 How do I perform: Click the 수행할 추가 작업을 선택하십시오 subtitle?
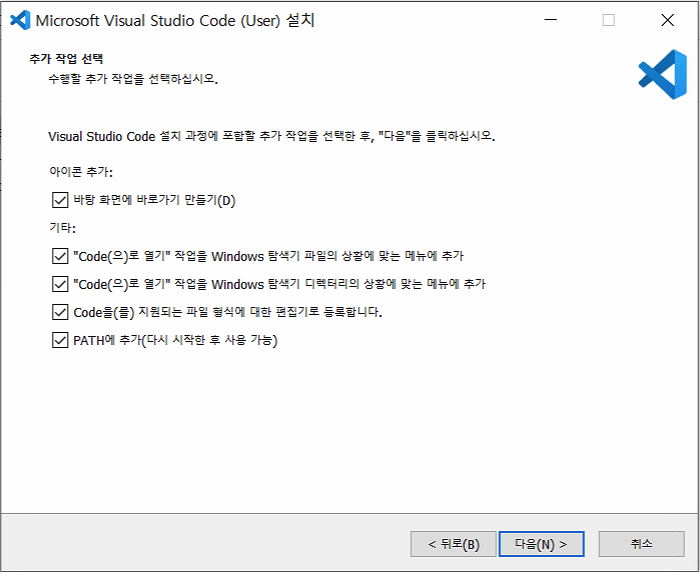pos(133,78)
